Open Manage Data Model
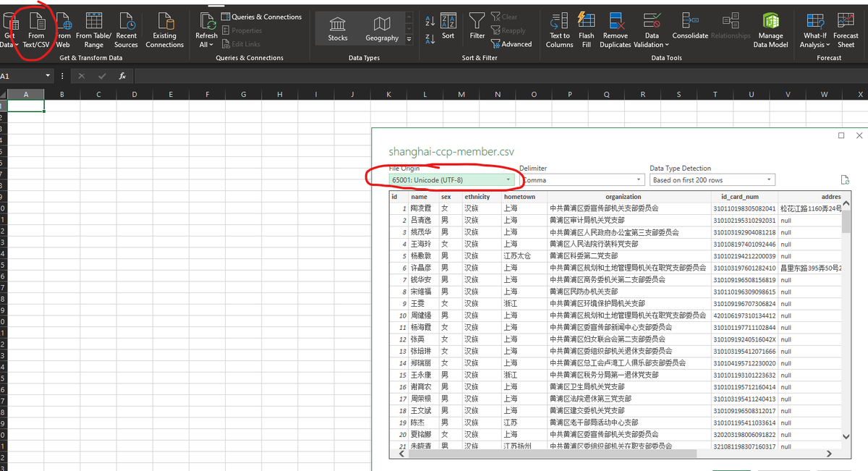 (770, 30)
